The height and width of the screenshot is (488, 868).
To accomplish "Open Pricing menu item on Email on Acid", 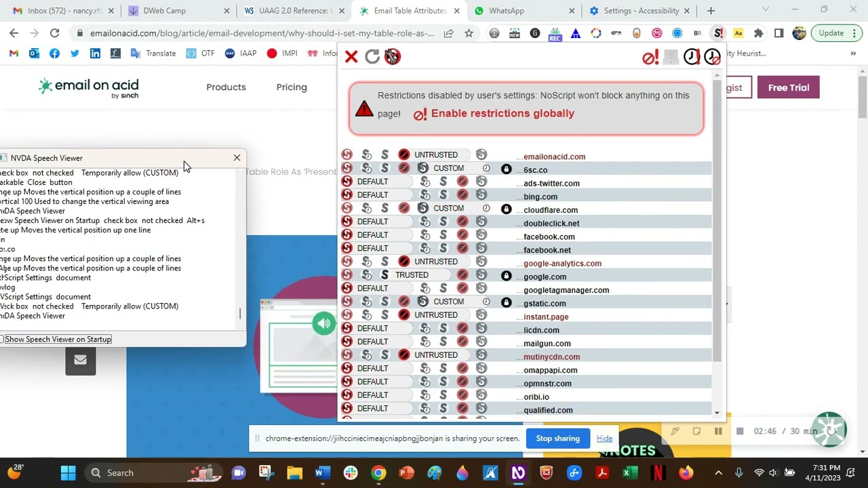I will coord(292,87).
